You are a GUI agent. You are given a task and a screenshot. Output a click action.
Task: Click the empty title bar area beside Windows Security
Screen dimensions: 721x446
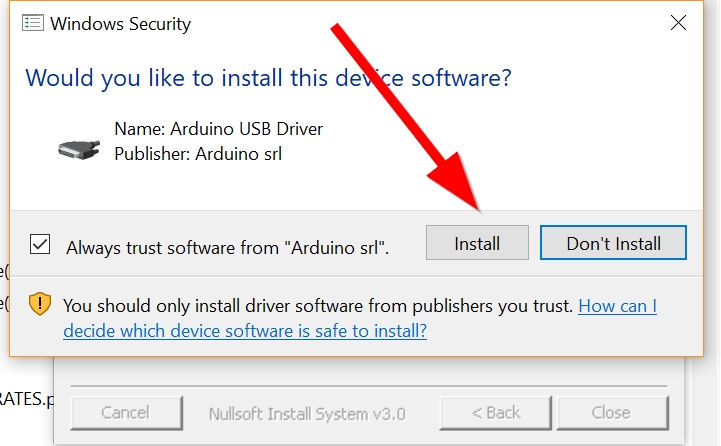tap(420, 23)
